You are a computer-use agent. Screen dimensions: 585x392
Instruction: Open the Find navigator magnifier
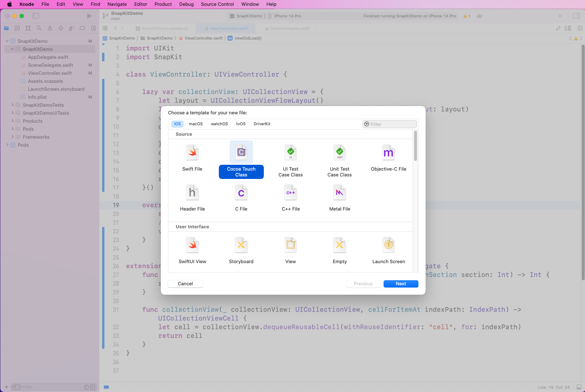click(39, 28)
